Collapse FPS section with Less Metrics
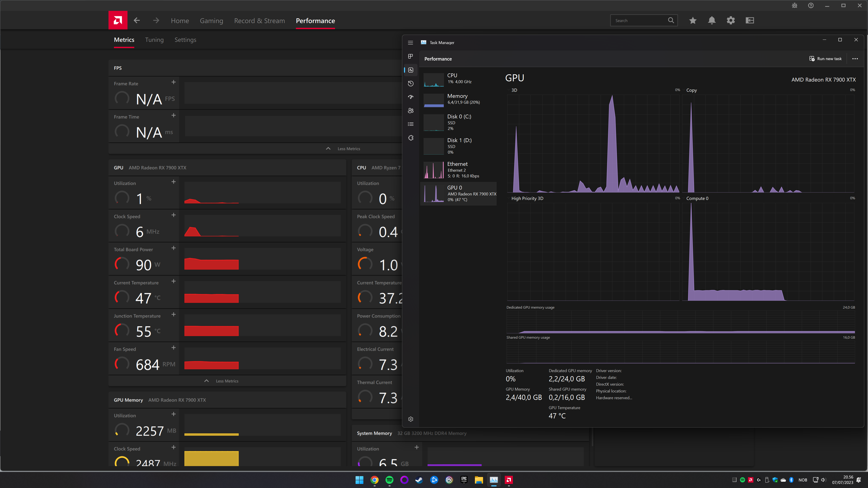 click(x=343, y=148)
